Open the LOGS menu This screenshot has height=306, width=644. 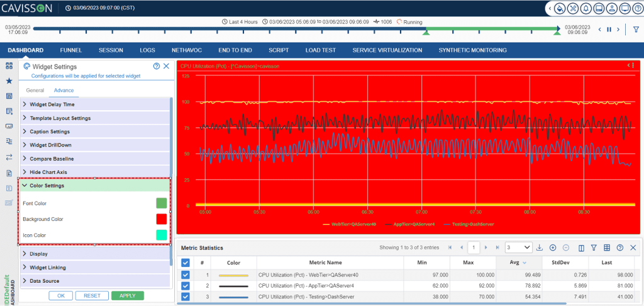[x=147, y=50]
